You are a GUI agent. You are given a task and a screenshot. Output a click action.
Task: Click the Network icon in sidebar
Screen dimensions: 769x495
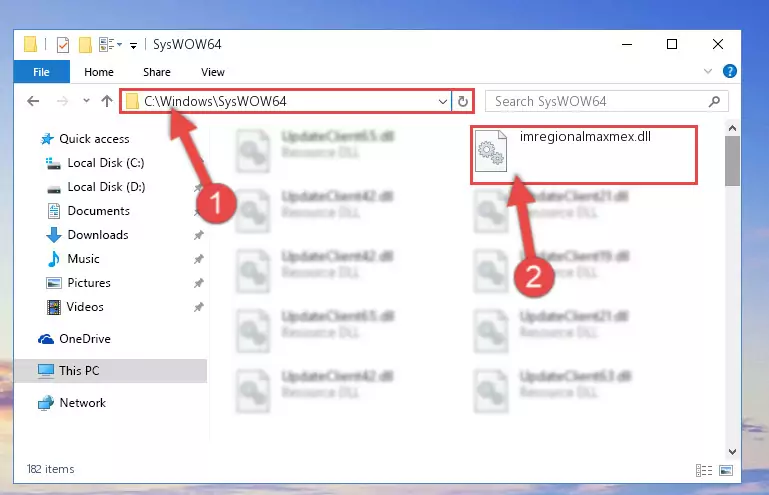tap(46, 403)
